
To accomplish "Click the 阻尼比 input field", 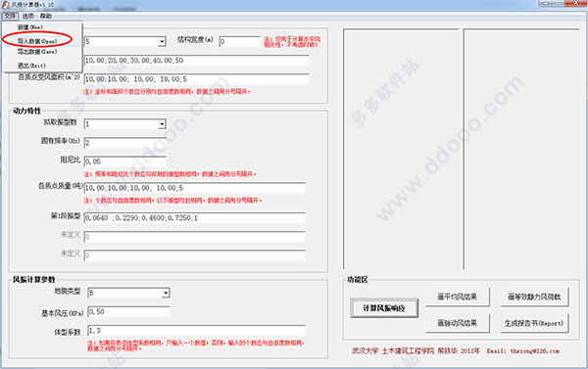I will click(124, 161).
